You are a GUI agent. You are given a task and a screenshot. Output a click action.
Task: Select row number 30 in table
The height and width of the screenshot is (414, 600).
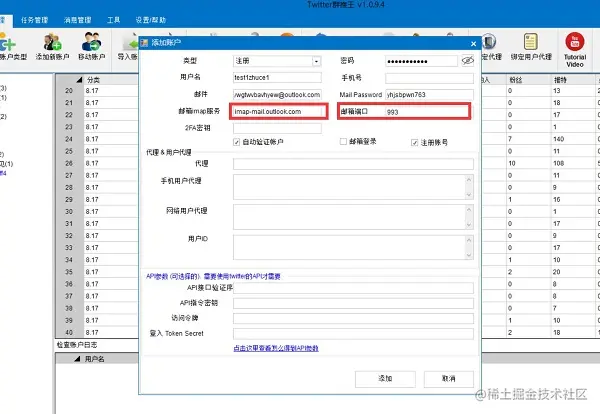(69, 212)
